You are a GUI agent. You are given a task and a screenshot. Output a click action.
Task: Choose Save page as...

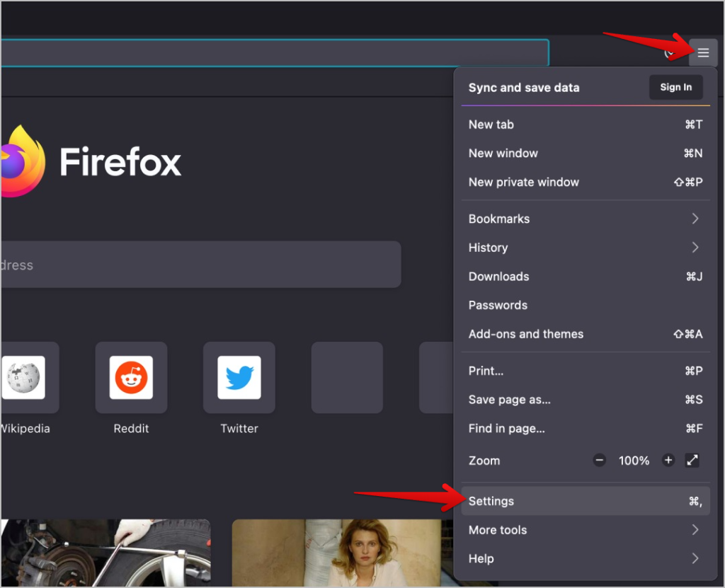[x=586, y=399]
